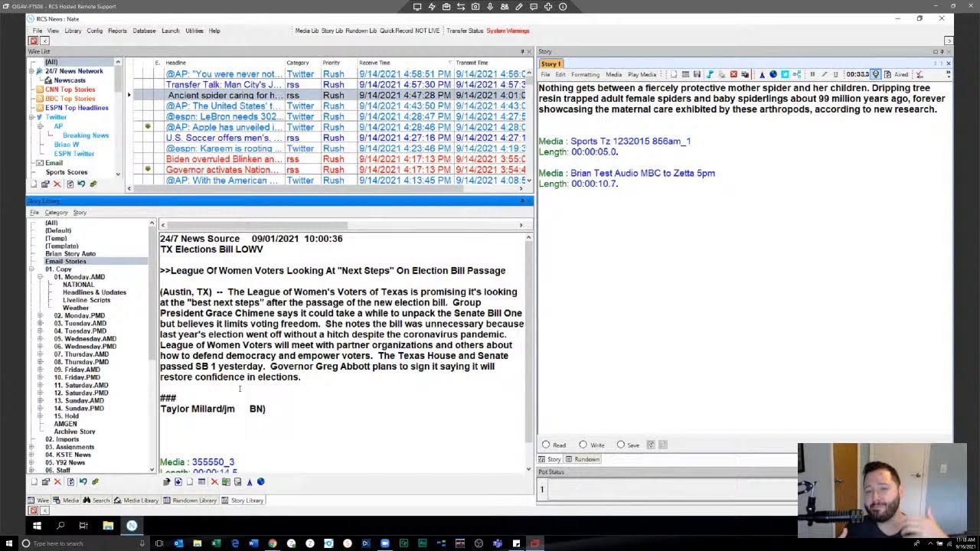Open the Rundown Library bottom tab
The image size is (980, 551).
click(189, 500)
